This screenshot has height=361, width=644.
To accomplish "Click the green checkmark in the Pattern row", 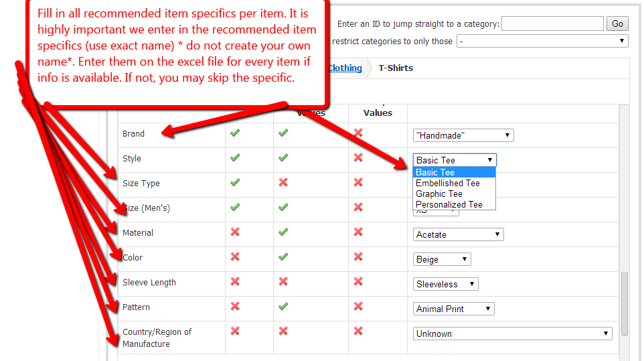I will point(283,307).
